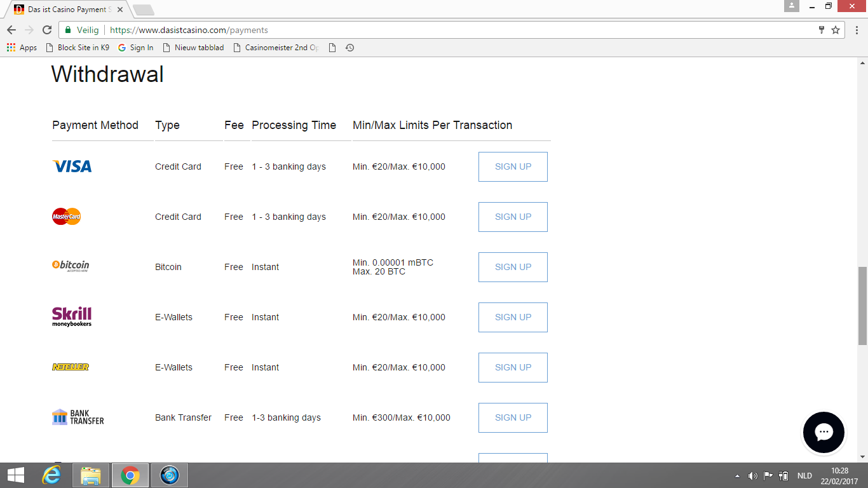This screenshot has height=488, width=868.
Task: Open the Chrome user profile button
Action: click(x=792, y=6)
